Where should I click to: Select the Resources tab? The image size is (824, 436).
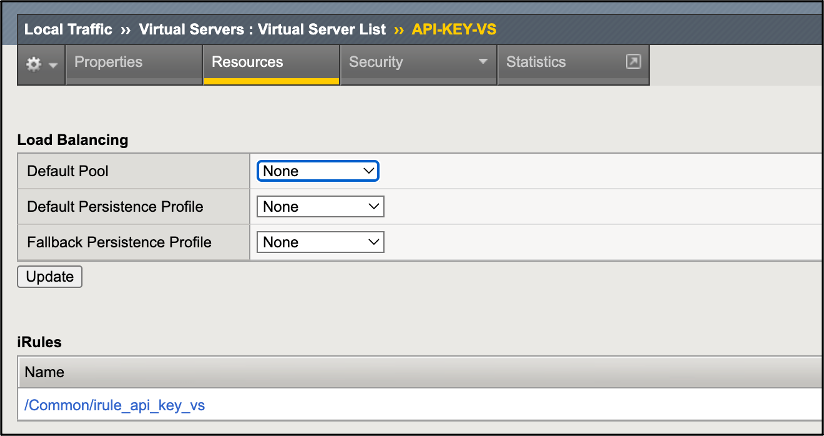(x=247, y=62)
